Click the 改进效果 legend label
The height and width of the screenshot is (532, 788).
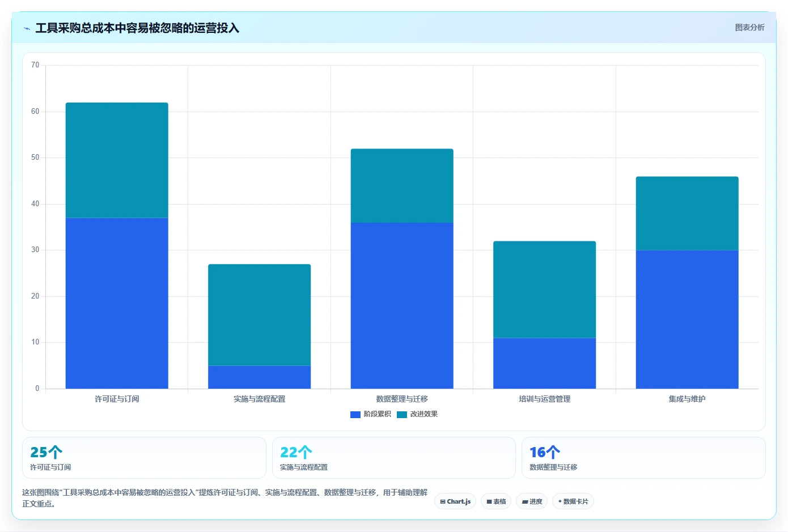(x=423, y=414)
